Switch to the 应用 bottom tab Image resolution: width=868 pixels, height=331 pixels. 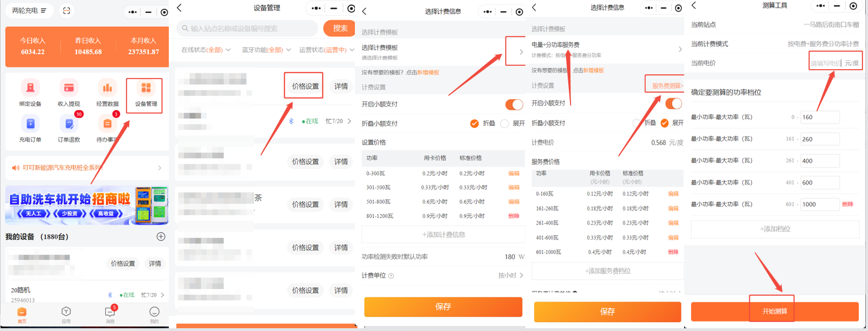click(x=66, y=314)
